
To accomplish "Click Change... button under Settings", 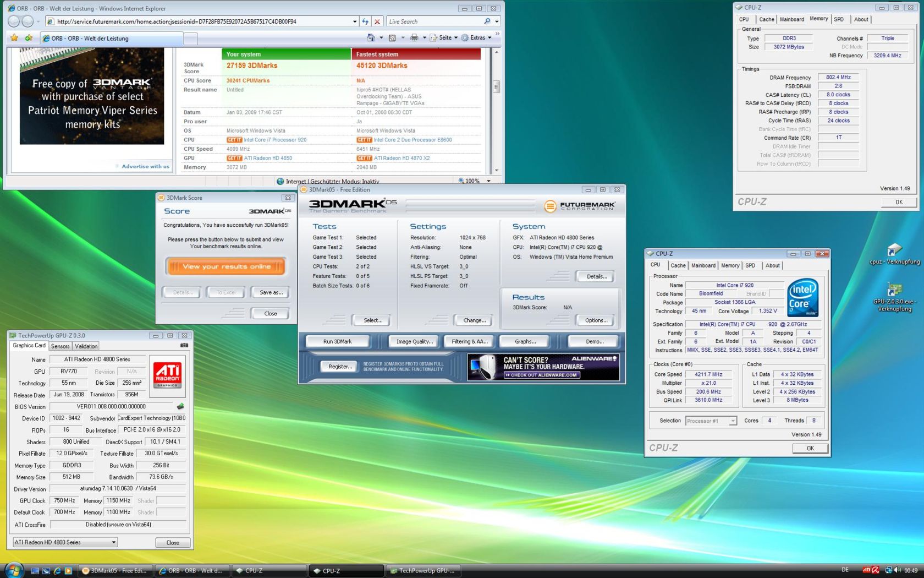I will click(475, 320).
